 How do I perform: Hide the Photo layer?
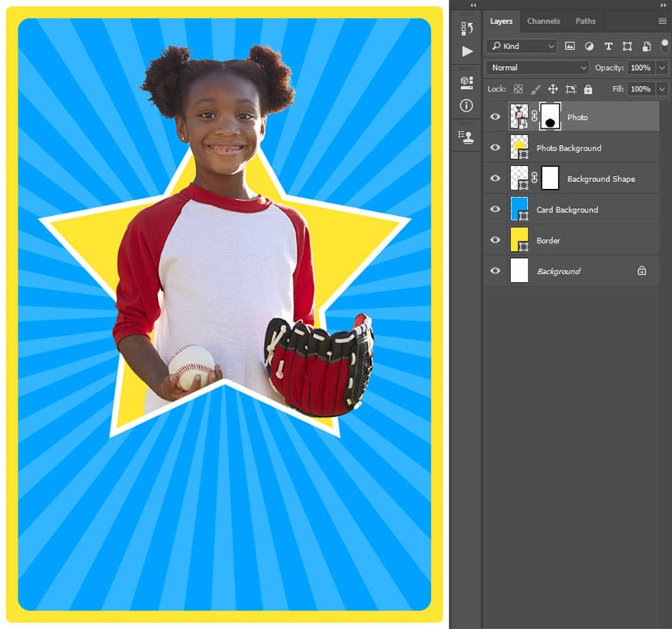point(495,118)
